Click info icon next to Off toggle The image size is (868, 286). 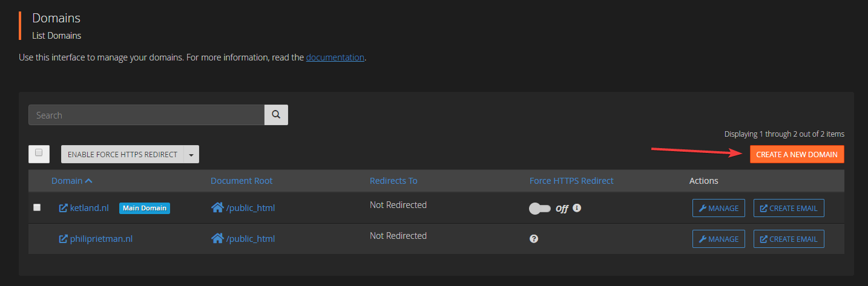pos(577,208)
